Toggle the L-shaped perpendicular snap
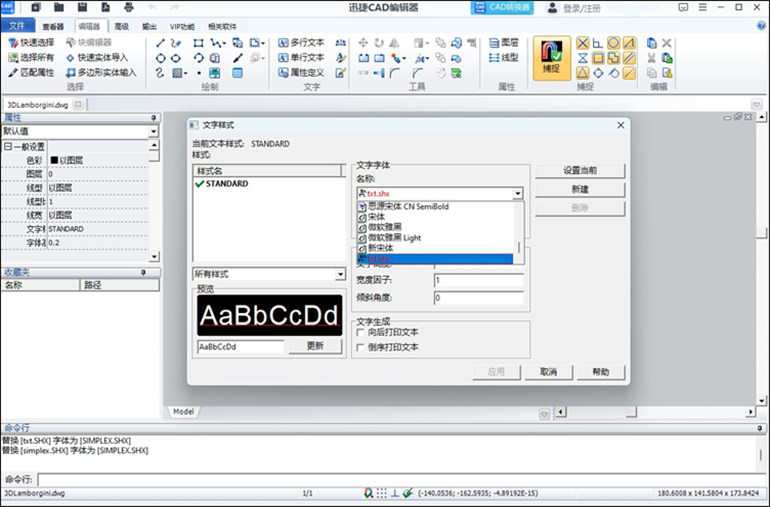The height and width of the screenshot is (507, 770). point(598,43)
